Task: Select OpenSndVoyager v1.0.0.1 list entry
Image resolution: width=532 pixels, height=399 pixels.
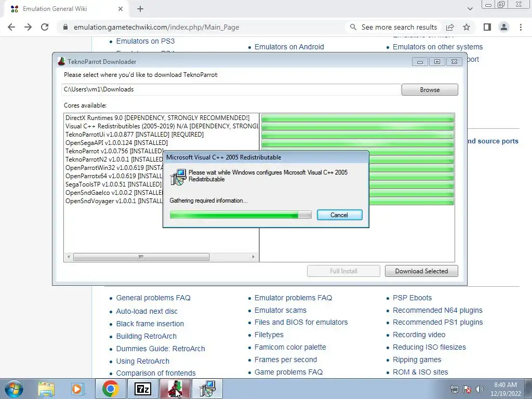Action: coord(114,201)
